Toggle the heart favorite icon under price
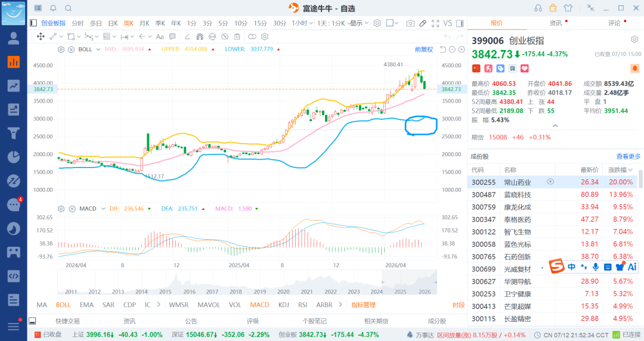This screenshot has height=341, width=644. (525, 69)
